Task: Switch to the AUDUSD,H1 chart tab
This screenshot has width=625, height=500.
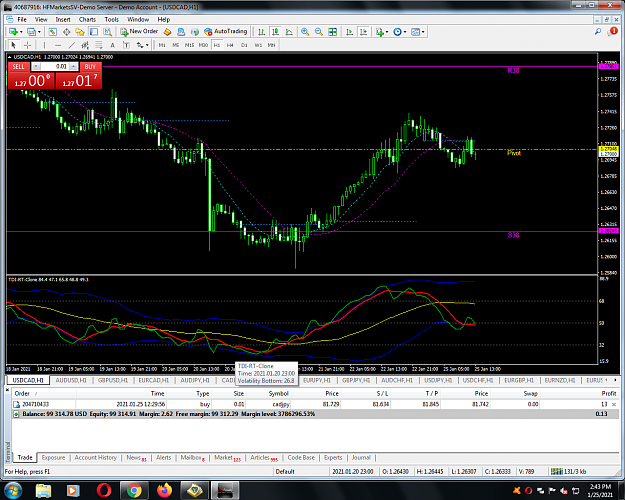Action: pos(71,380)
